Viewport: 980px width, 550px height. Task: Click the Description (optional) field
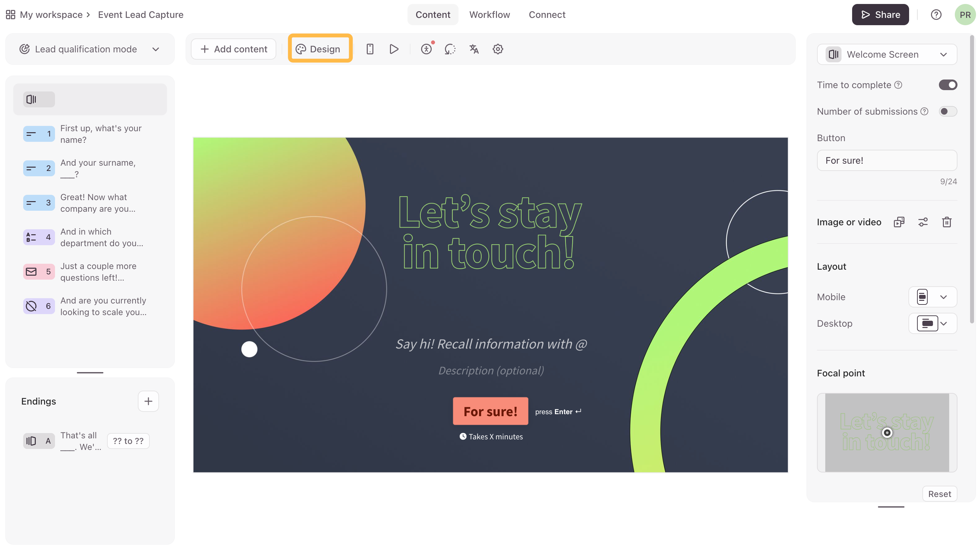click(x=491, y=370)
